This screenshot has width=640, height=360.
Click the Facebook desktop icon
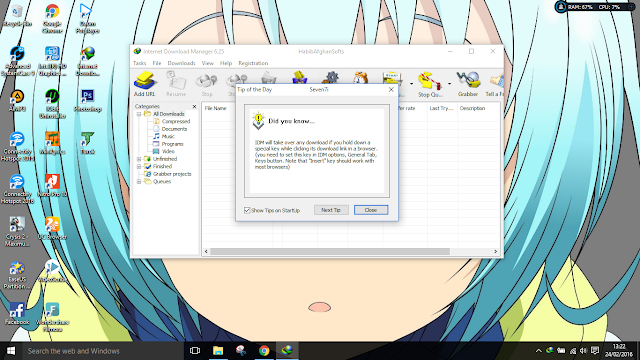(17, 313)
